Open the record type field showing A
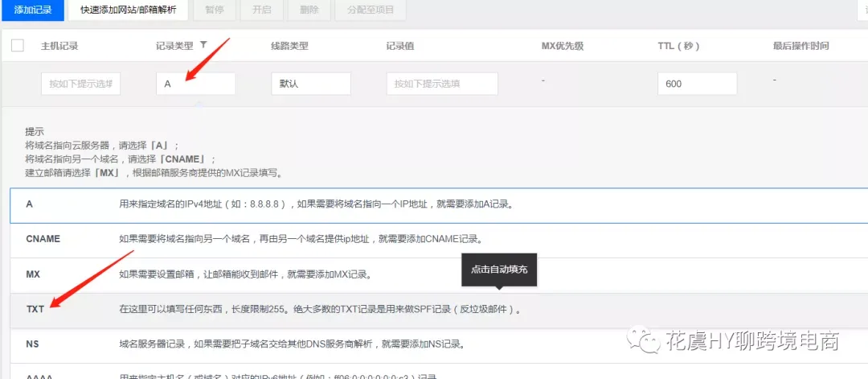The width and height of the screenshot is (868, 379). (196, 84)
